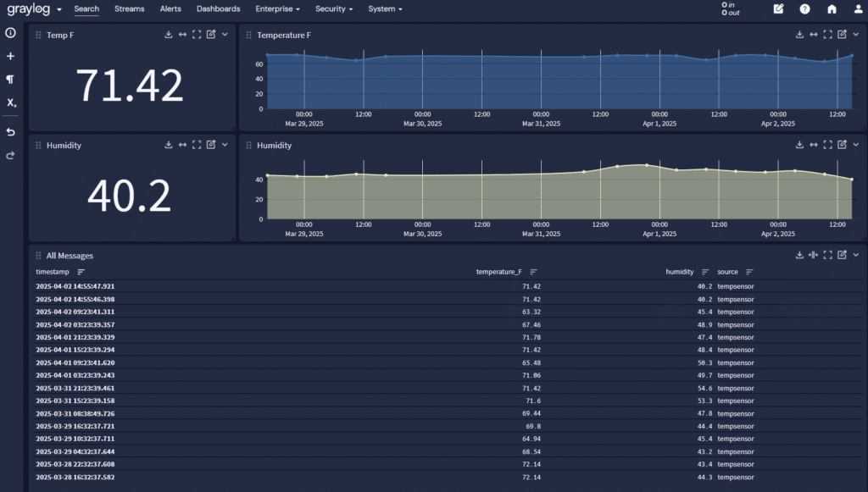Export the Temp F widget data
The image size is (868, 492).
pos(167,35)
